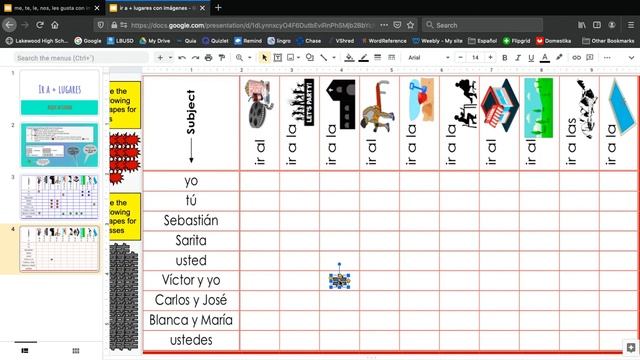Decrease the font size with minus
The image size is (640, 360).
[460, 58]
